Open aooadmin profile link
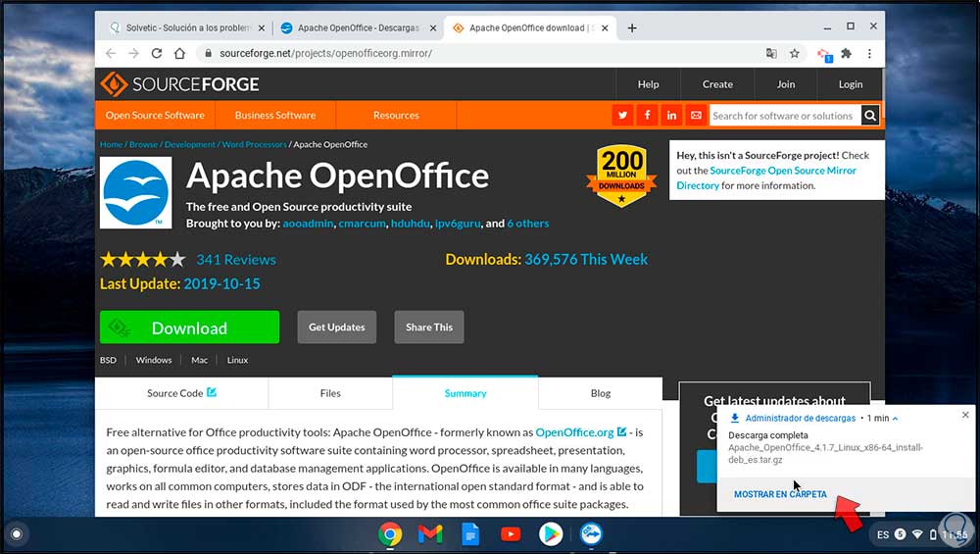 (x=308, y=224)
